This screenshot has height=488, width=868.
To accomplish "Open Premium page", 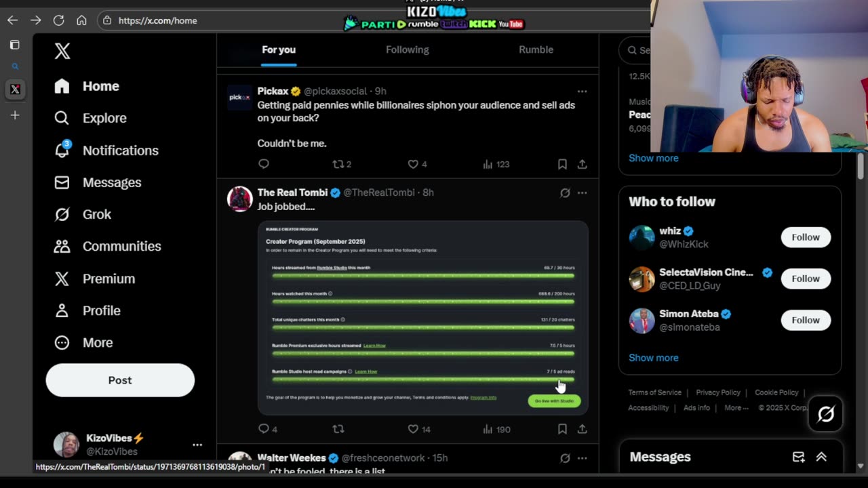I will (94, 279).
